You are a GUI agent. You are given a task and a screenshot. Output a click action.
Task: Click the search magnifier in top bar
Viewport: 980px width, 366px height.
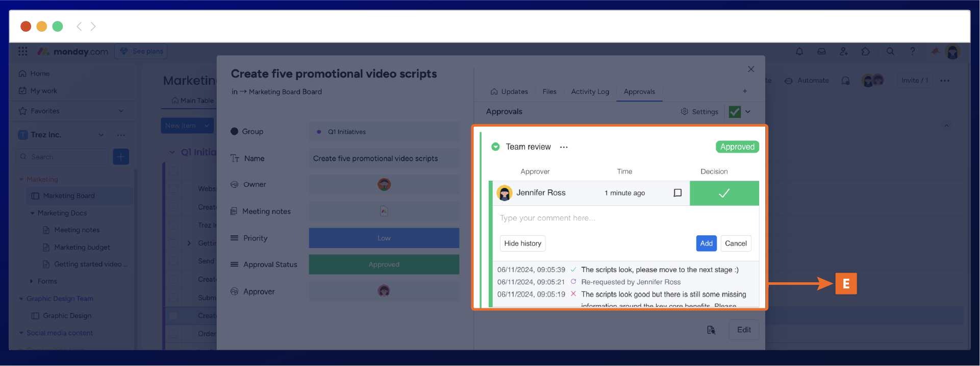tap(890, 52)
